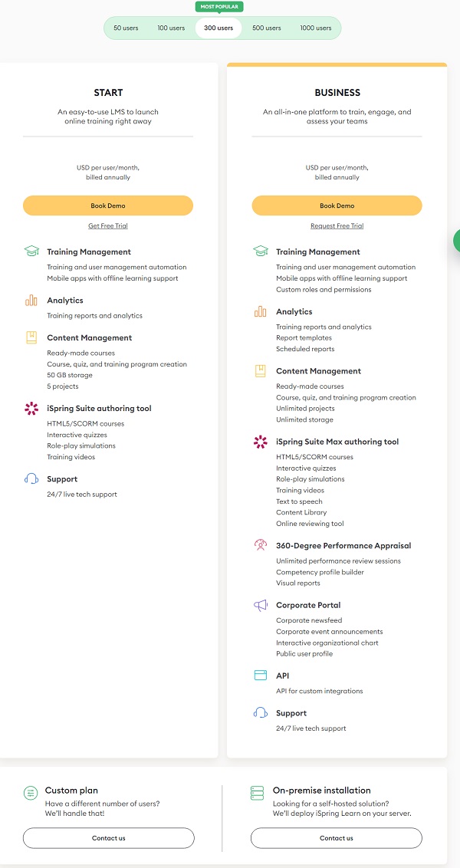460x868 pixels.
Task: Click the Corporate Portal megaphone icon
Action: (x=261, y=605)
